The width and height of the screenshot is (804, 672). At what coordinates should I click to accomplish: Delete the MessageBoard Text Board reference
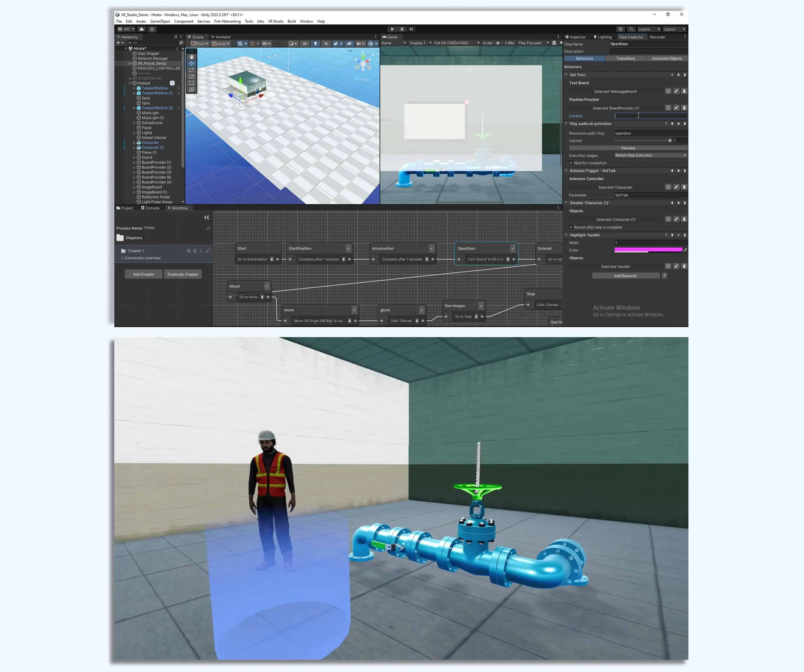[x=684, y=91]
